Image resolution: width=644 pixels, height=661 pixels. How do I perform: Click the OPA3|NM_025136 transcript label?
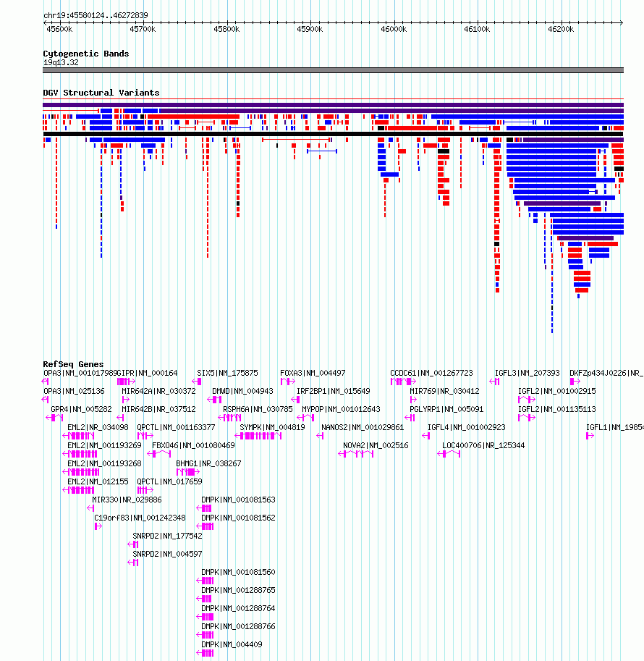[x=75, y=391]
